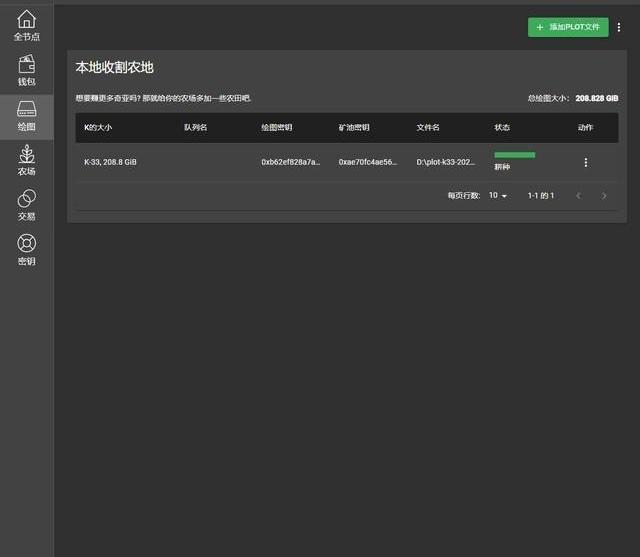Viewport: 640px width, 557px height.
Task: Click the D:\plot-k33 file name cell
Action: tap(446, 162)
